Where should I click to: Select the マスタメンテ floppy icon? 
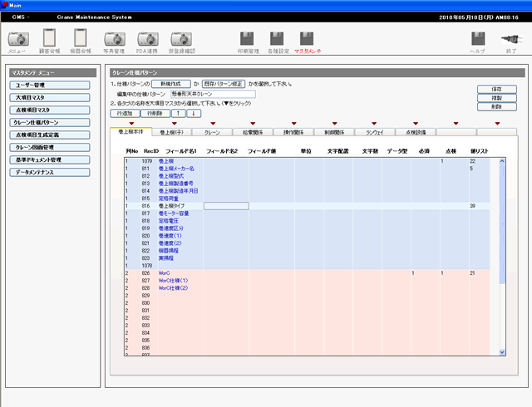click(x=307, y=39)
